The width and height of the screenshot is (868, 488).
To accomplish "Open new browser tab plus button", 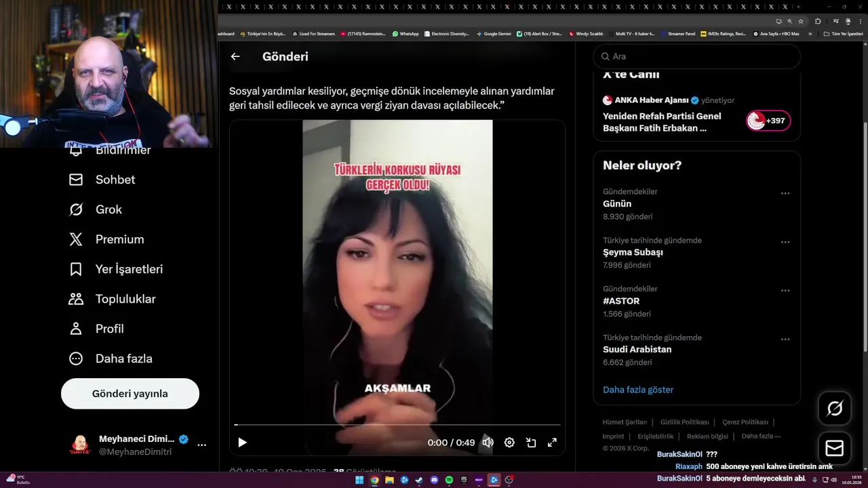I will point(798,6).
